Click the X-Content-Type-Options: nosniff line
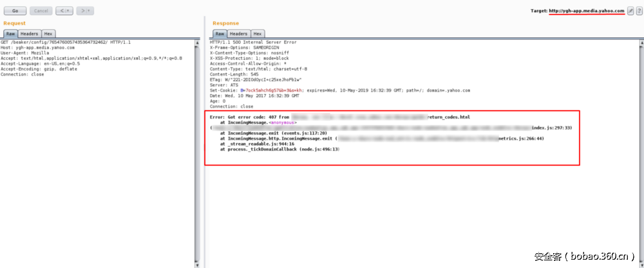The width and height of the screenshot is (644, 268). click(x=249, y=53)
